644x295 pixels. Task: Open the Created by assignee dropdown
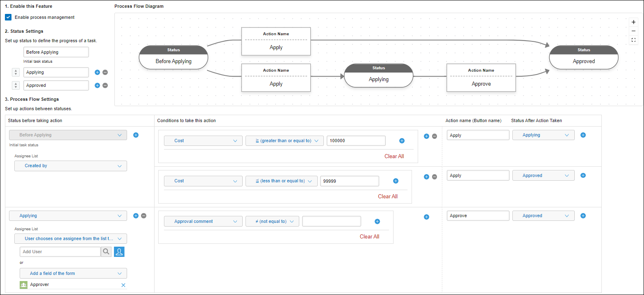click(71, 166)
